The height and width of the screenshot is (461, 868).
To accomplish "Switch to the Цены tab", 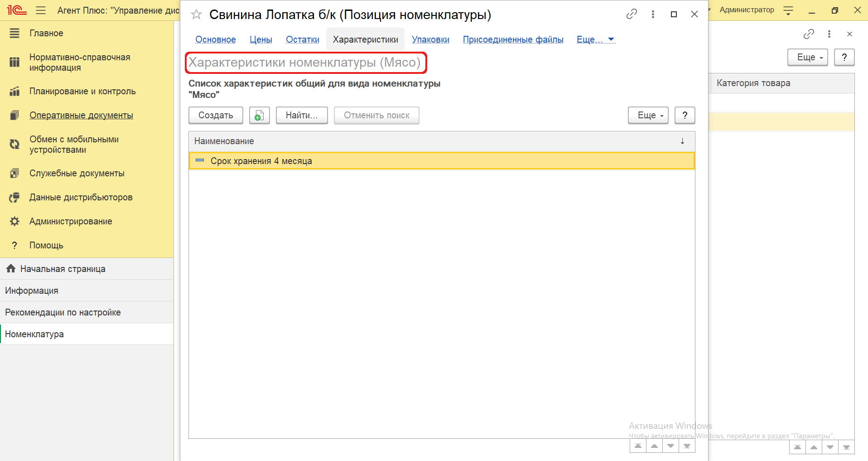I will pos(260,39).
